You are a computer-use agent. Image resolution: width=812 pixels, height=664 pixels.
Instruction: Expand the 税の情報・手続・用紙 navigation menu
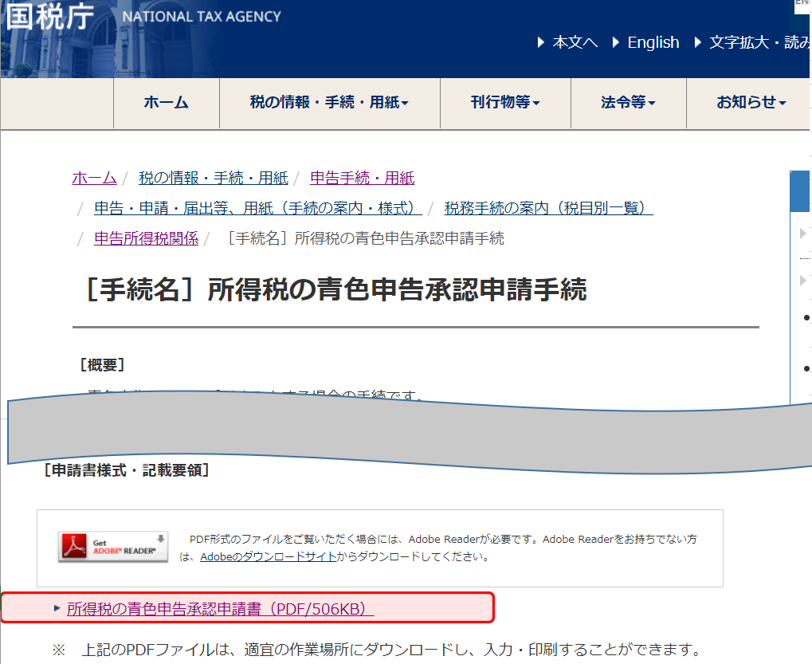329,102
